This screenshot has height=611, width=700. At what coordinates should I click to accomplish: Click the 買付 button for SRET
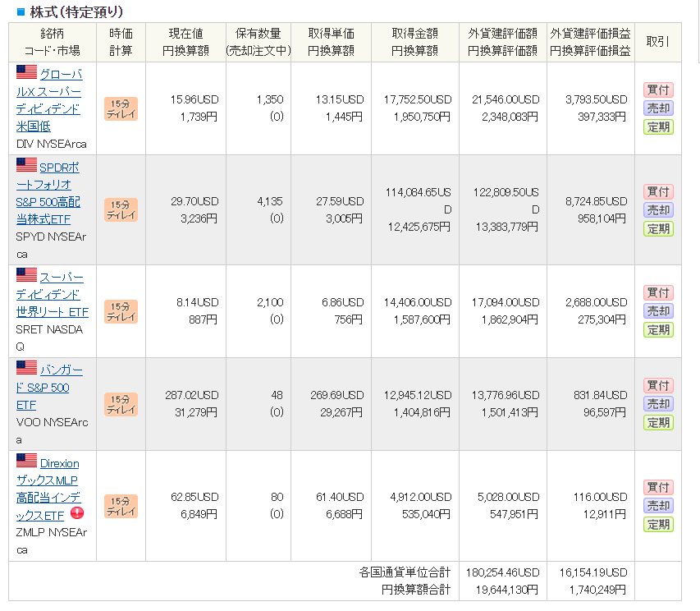658,293
